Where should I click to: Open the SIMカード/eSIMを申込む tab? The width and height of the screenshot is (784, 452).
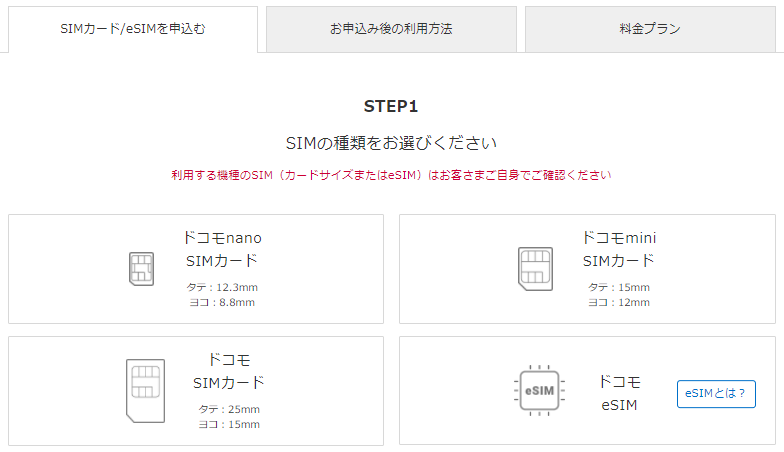[133, 29]
